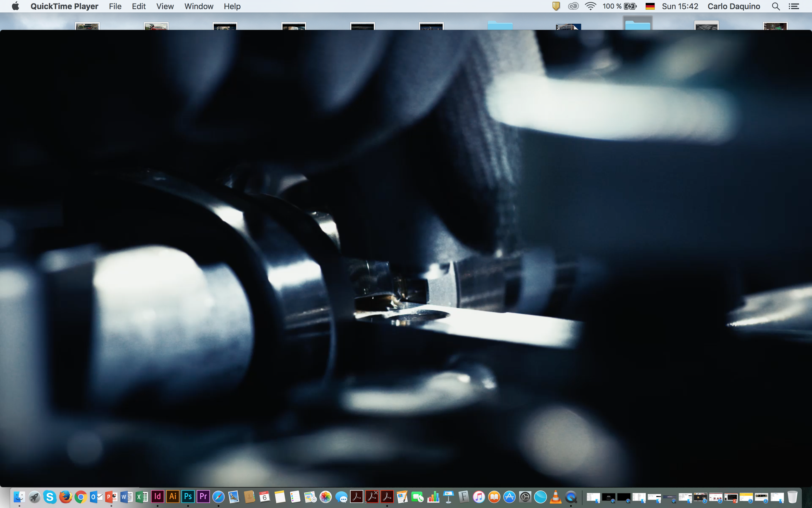Open Notification Center list icon

tap(794, 7)
